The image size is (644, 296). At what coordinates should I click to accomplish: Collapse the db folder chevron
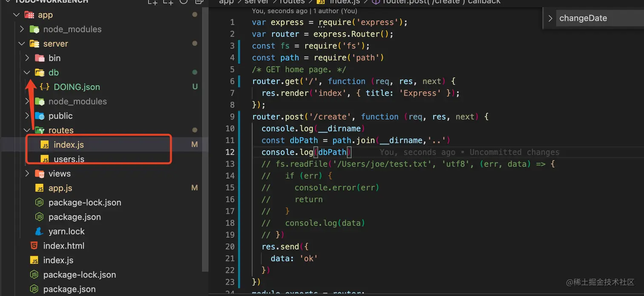click(x=27, y=73)
